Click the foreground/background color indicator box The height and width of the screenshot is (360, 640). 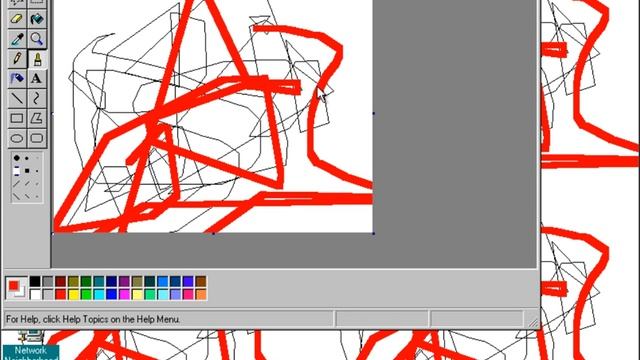coord(16,288)
